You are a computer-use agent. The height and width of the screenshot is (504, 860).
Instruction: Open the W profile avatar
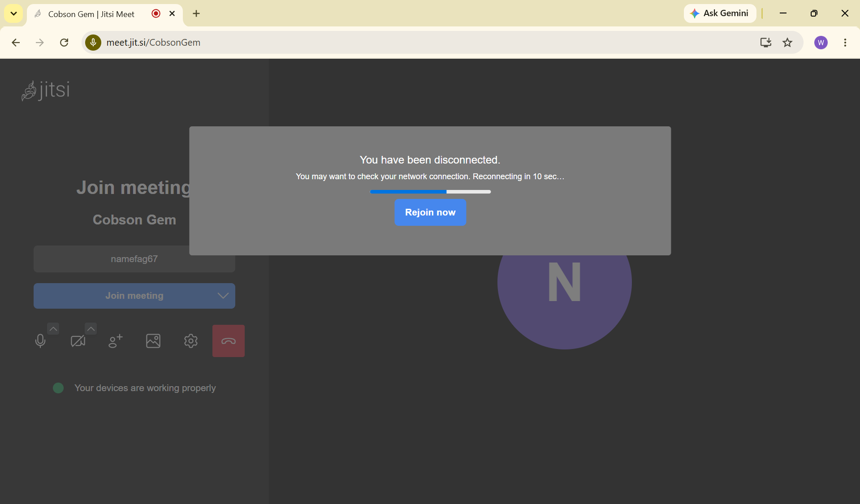point(821,43)
